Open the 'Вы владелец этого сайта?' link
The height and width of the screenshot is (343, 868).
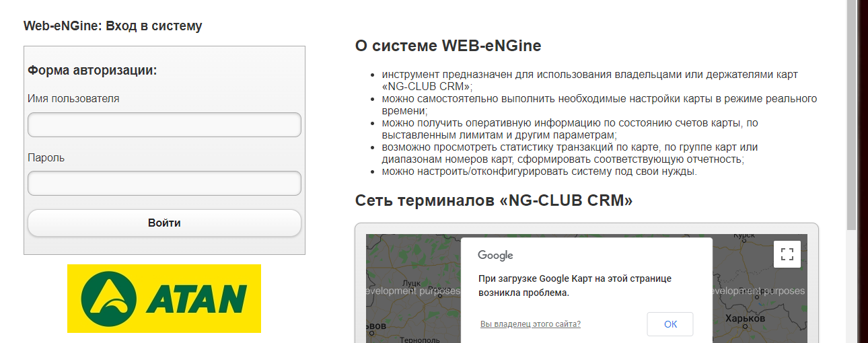click(x=530, y=324)
